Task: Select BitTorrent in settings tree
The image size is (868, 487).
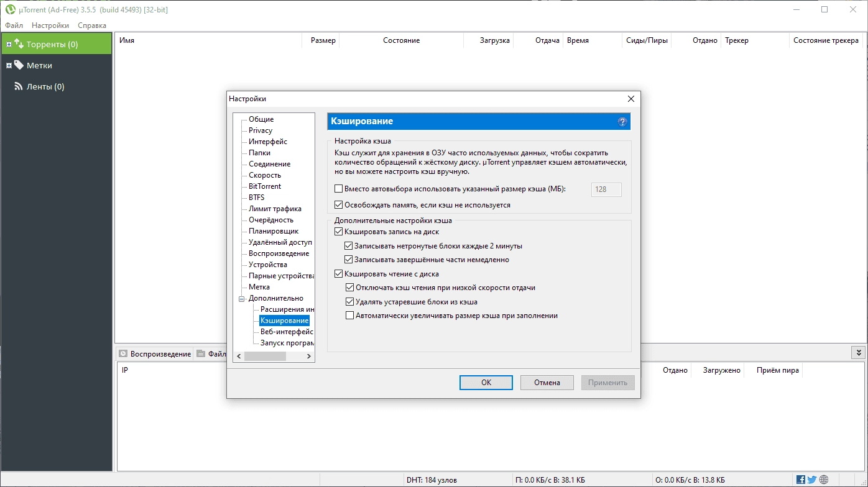Action: (265, 186)
